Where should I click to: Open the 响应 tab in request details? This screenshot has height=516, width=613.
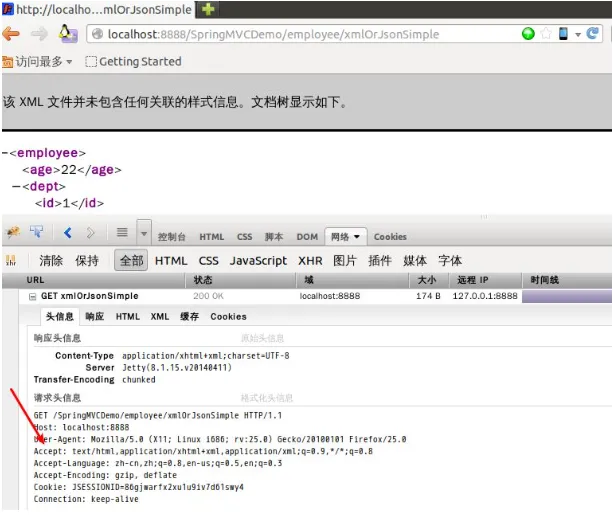click(94, 317)
